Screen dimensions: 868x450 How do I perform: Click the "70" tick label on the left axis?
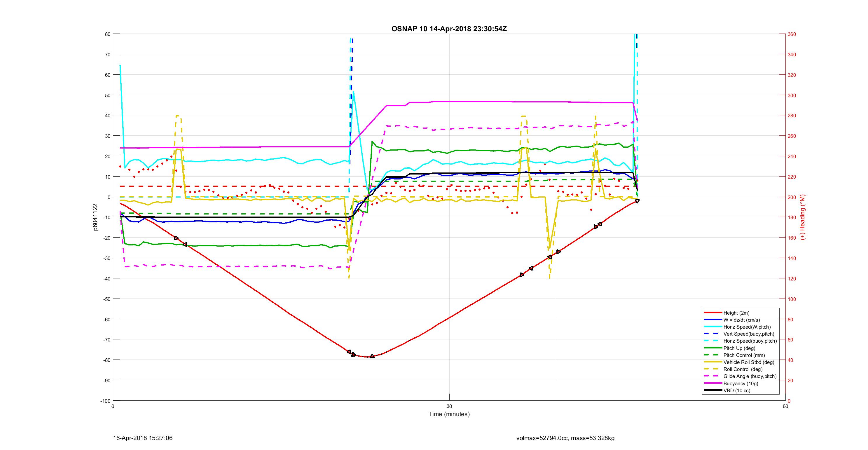point(108,54)
